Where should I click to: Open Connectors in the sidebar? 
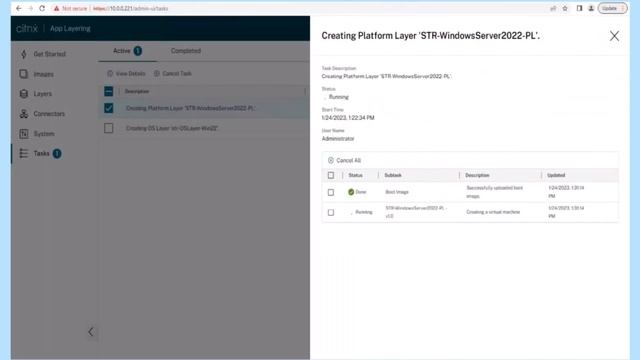pyautogui.click(x=49, y=114)
